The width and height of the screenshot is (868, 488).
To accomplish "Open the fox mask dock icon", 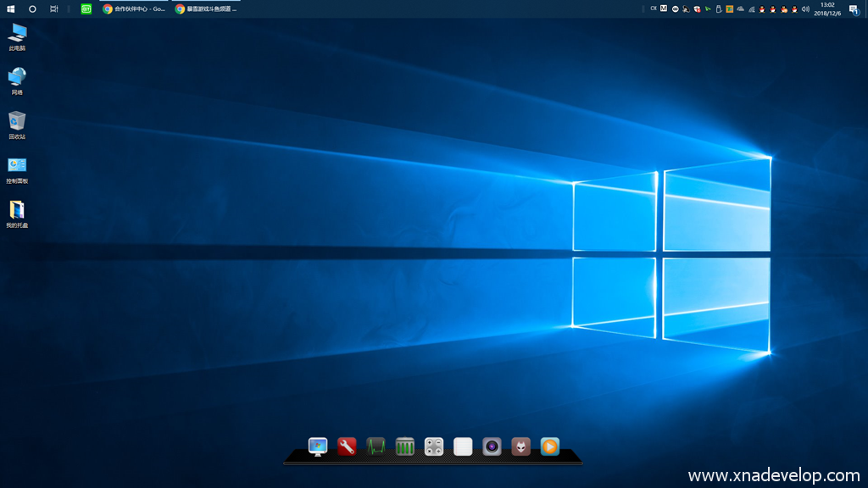I will [x=520, y=446].
